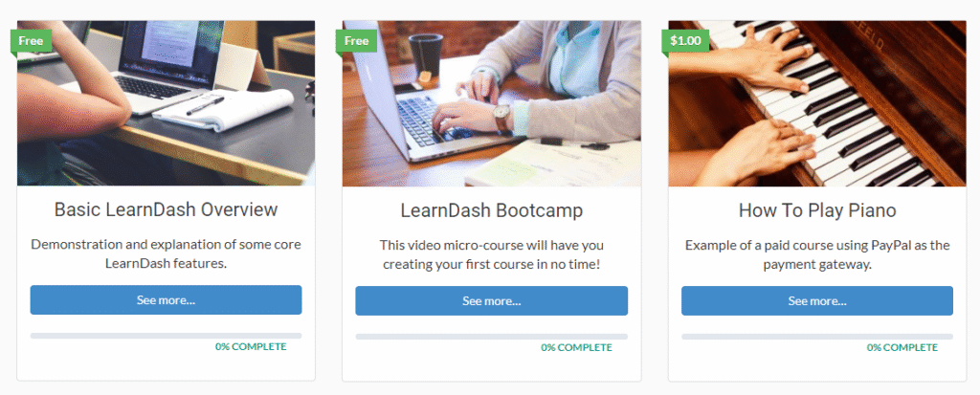
Task: Click the description about core LearnDash features
Action: pyautogui.click(x=167, y=253)
